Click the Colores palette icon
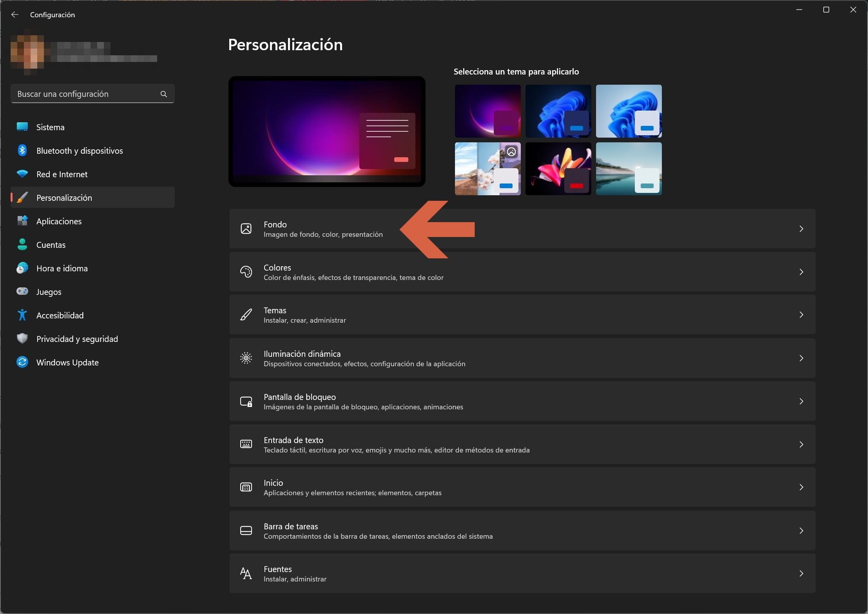 tap(246, 272)
